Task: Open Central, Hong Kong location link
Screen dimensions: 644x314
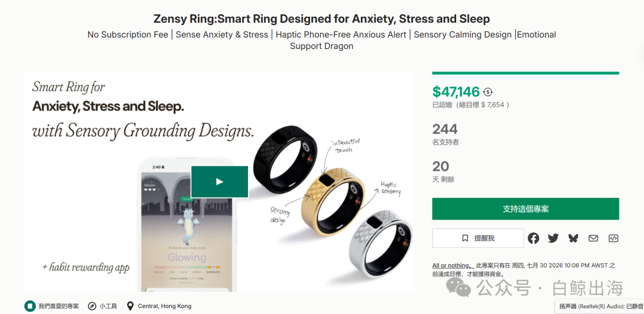Action: point(165,306)
